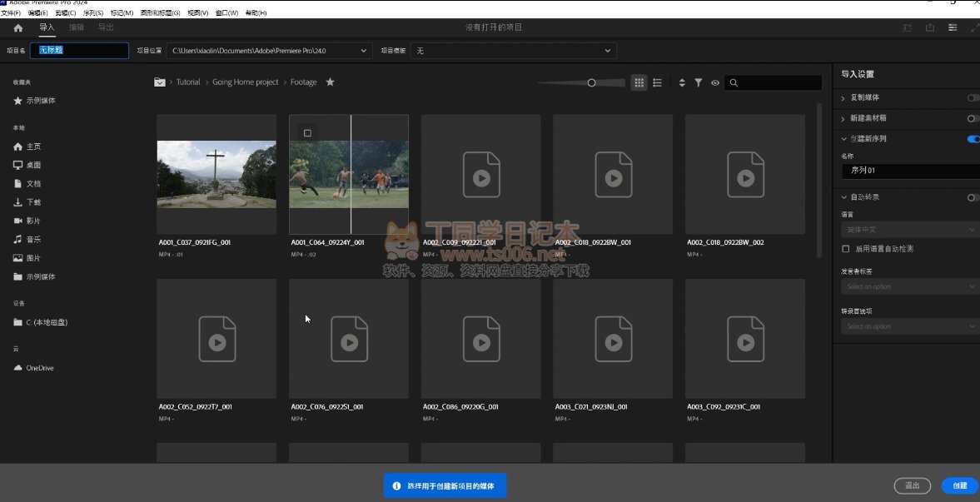Click the 创建 button
Viewport: 980px width, 502px height.
959,485
